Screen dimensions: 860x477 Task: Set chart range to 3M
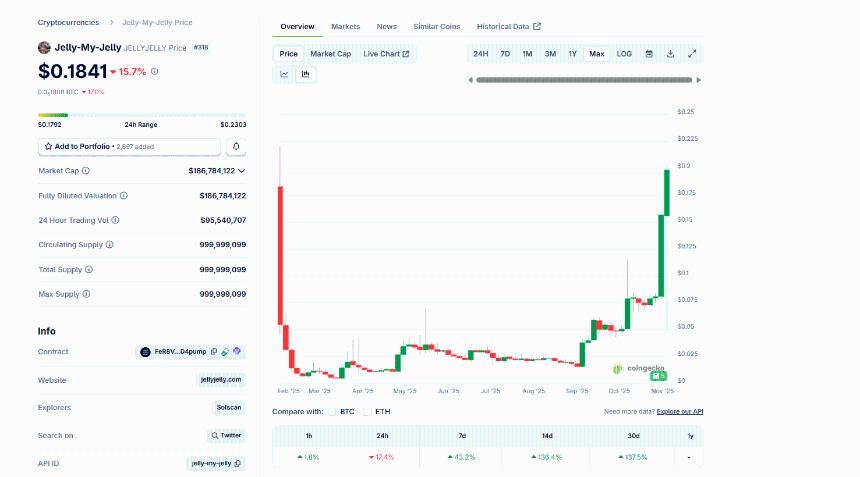550,54
